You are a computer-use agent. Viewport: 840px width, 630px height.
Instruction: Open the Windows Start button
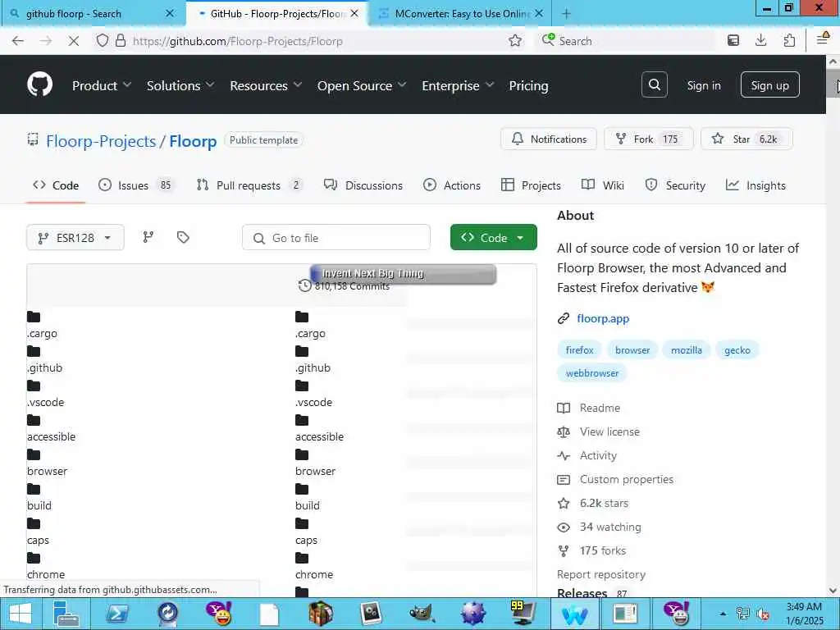pyautogui.click(x=20, y=614)
